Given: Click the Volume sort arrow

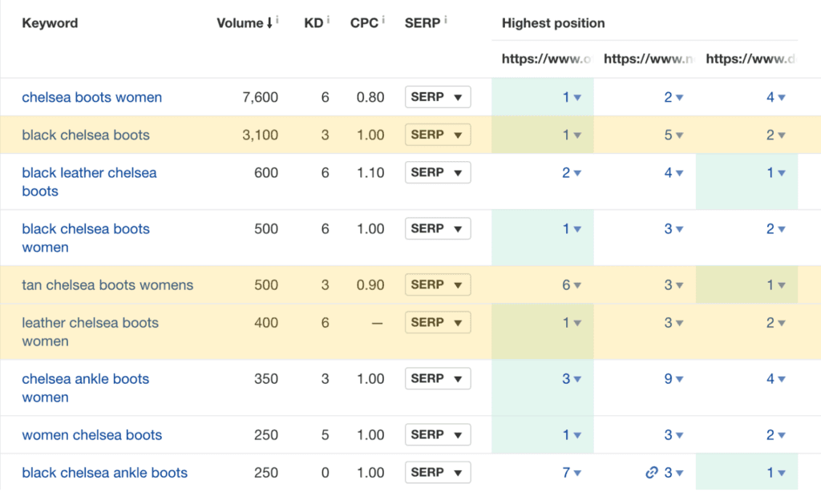Looking at the screenshot, I should point(269,23).
